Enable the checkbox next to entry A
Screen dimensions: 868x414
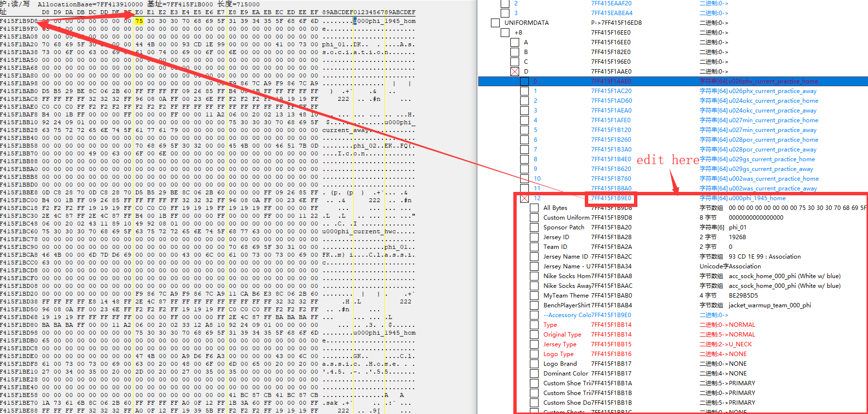click(515, 42)
